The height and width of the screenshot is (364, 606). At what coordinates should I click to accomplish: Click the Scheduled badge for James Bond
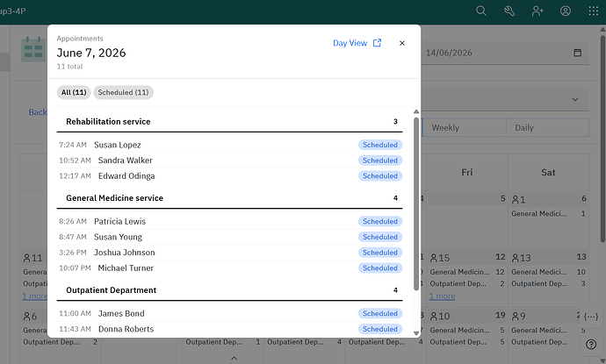(380, 313)
